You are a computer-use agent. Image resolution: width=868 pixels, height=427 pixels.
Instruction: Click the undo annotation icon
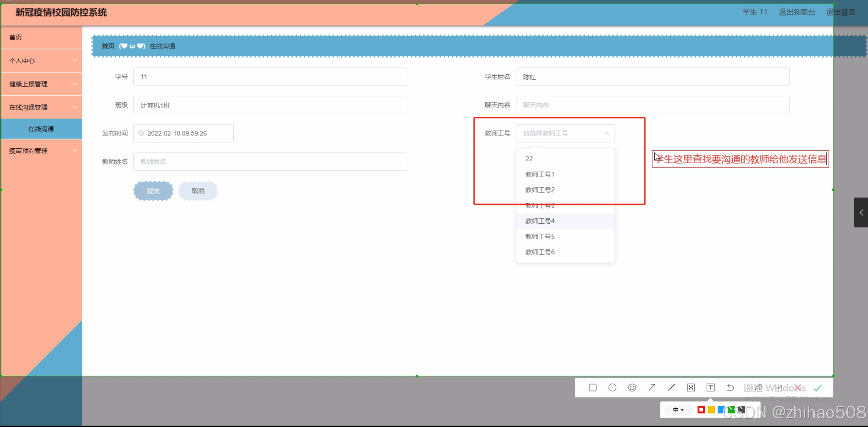730,388
